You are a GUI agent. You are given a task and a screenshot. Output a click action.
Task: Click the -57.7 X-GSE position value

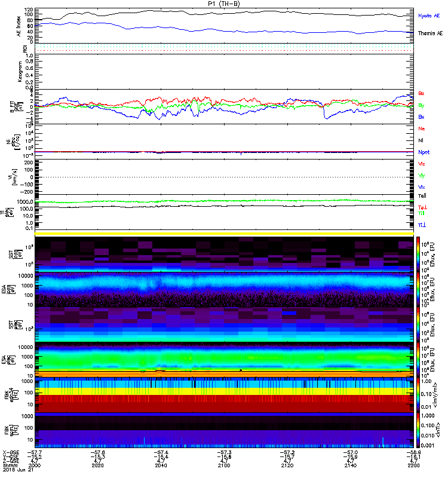coord(35,453)
